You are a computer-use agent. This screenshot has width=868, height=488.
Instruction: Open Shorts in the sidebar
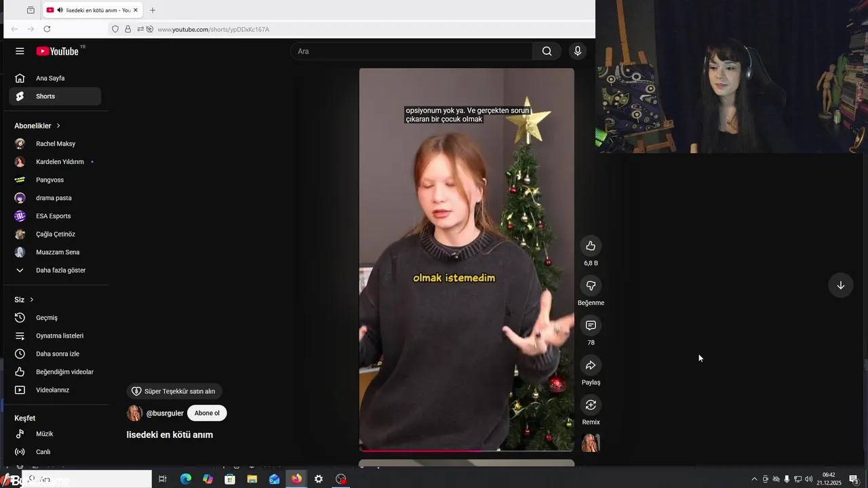pos(55,96)
